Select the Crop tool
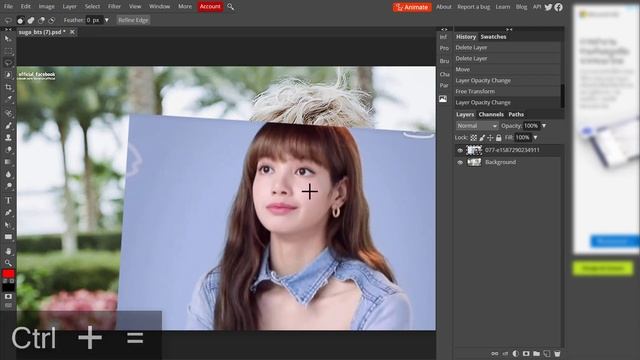The width and height of the screenshot is (640, 360). click(x=8, y=87)
